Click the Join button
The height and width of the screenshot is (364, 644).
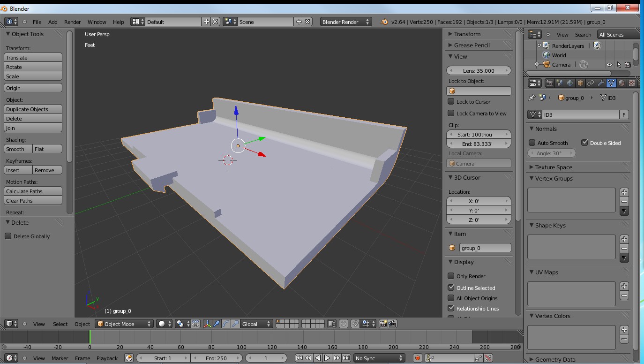pyautogui.click(x=33, y=128)
